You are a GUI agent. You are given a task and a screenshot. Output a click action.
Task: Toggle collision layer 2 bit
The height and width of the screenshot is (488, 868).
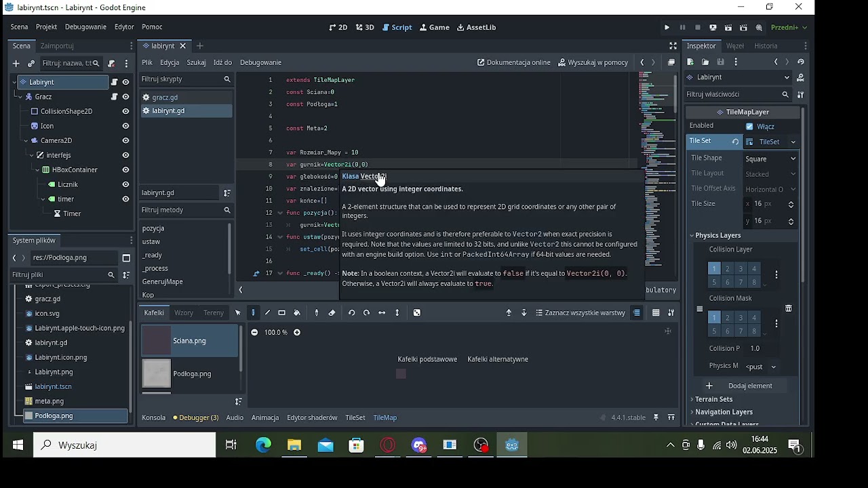click(728, 269)
